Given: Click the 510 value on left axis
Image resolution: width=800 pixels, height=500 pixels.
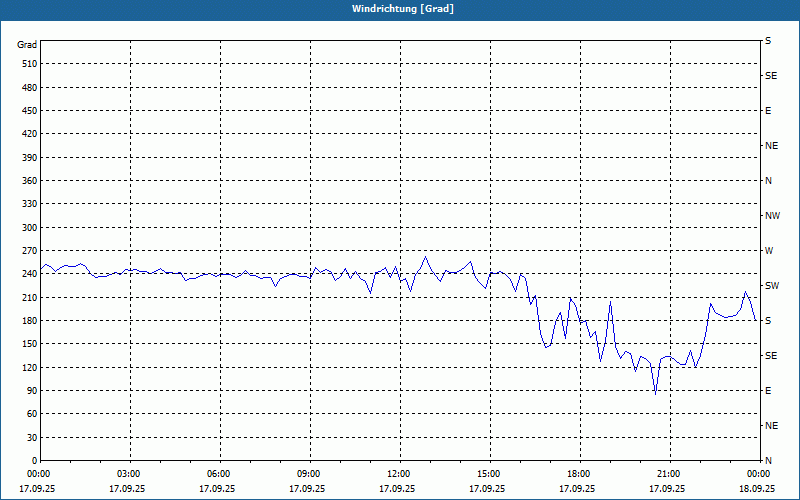Looking at the screenshot, I should (x=30, y=64).
